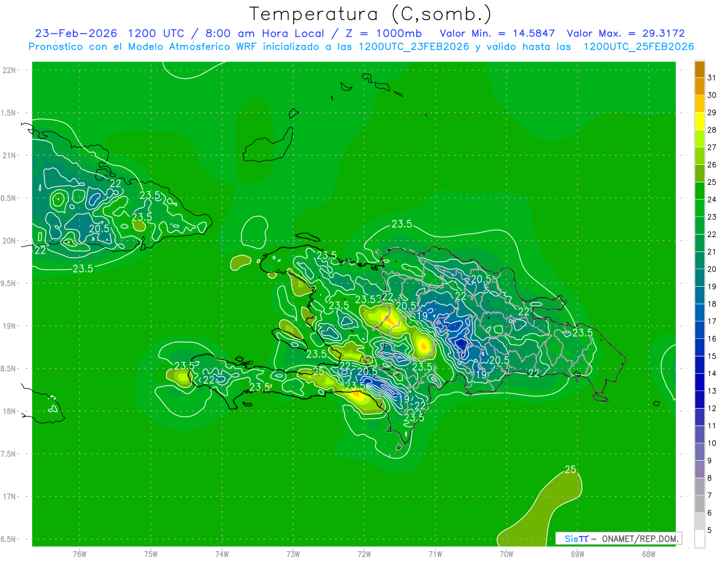Click the "20N" latitude axis label
This screenshot has width=728, height=562.
click(x=10, y=241)
